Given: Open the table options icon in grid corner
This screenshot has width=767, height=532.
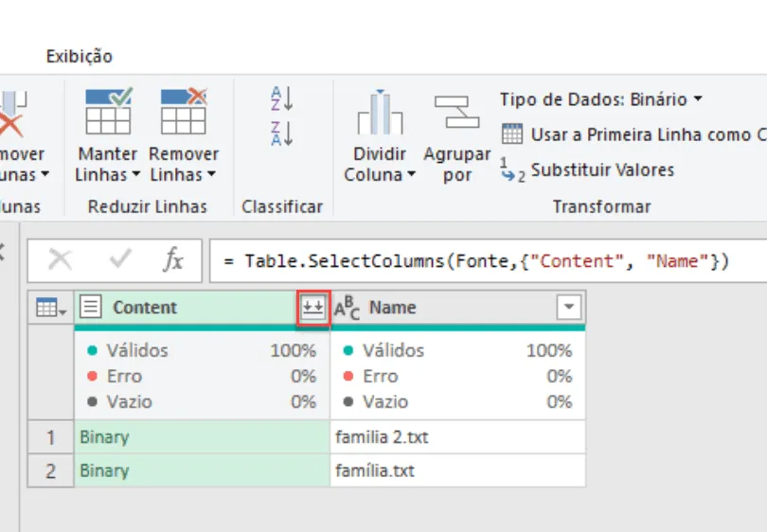Looking at the screenshot, I should (x=51, y=308).
